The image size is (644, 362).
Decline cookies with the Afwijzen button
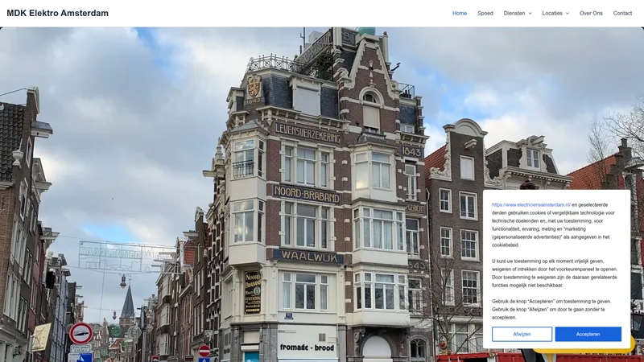tap(522, 334)
